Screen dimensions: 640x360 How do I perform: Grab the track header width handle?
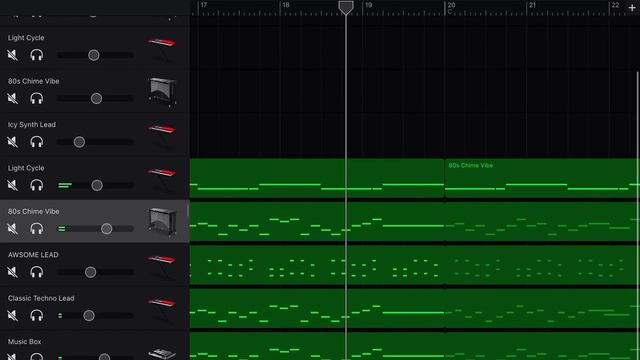(x=188, y=211)
